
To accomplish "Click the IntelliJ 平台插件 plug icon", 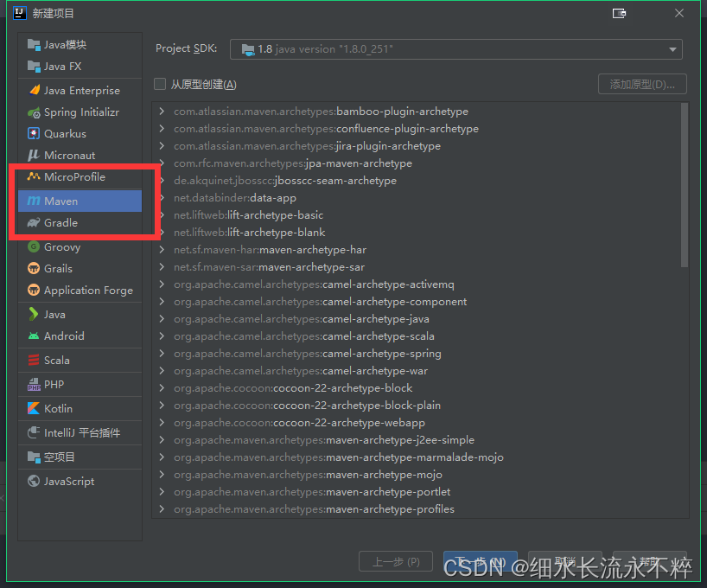I will 34,432.
